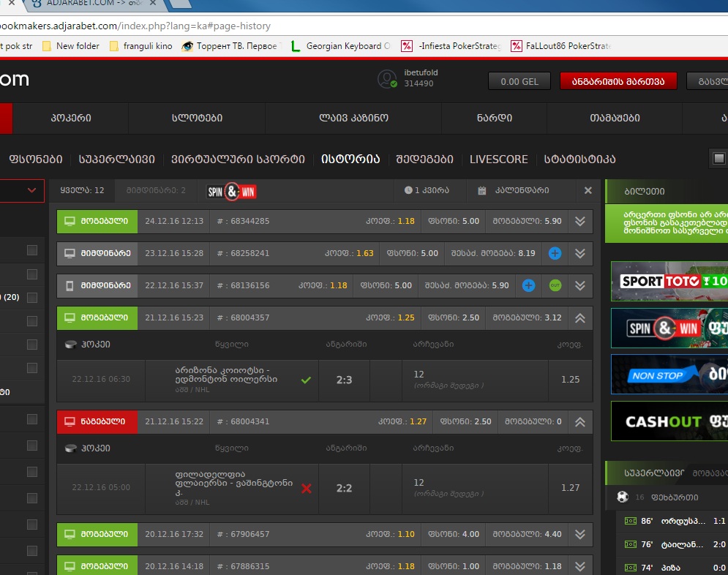Open the პოკერი section
Screen dimensions: 728x575
[x=70, y=119]
